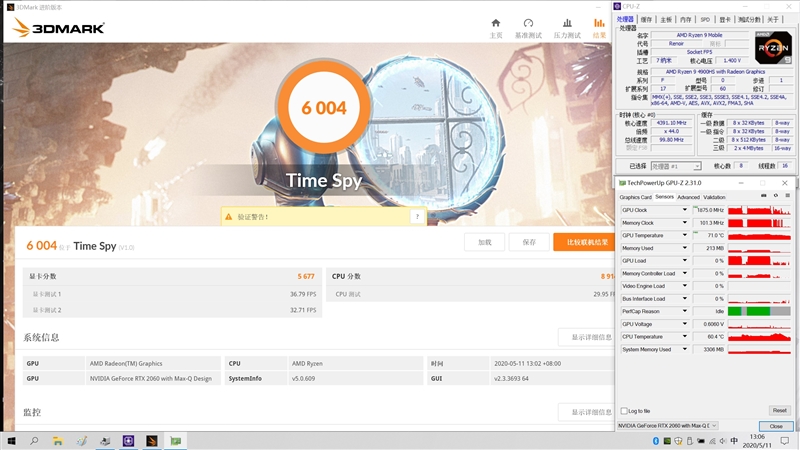Show detailed system info button
Screen dimensions: 800x450
click(587, 337)
